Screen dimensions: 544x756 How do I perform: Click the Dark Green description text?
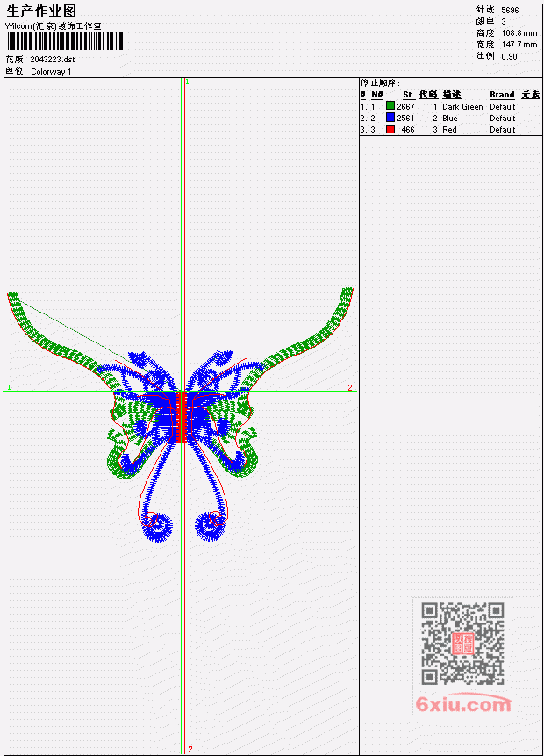pos(462,106)
